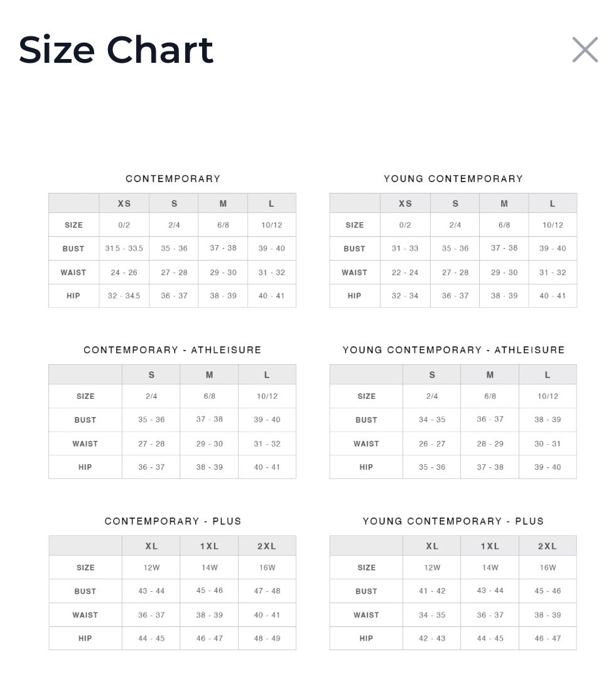Select 16W size cell in Young Contemporary - Plus table

click(548, 568)
